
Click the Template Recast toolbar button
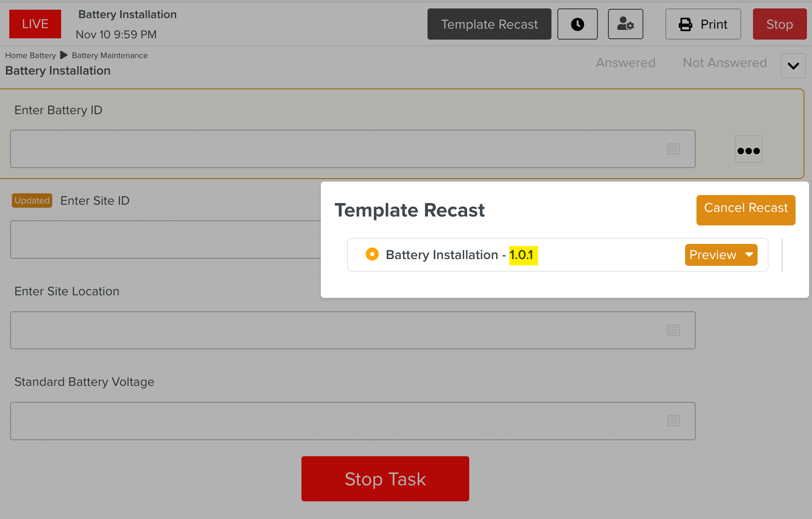[489, 24]
